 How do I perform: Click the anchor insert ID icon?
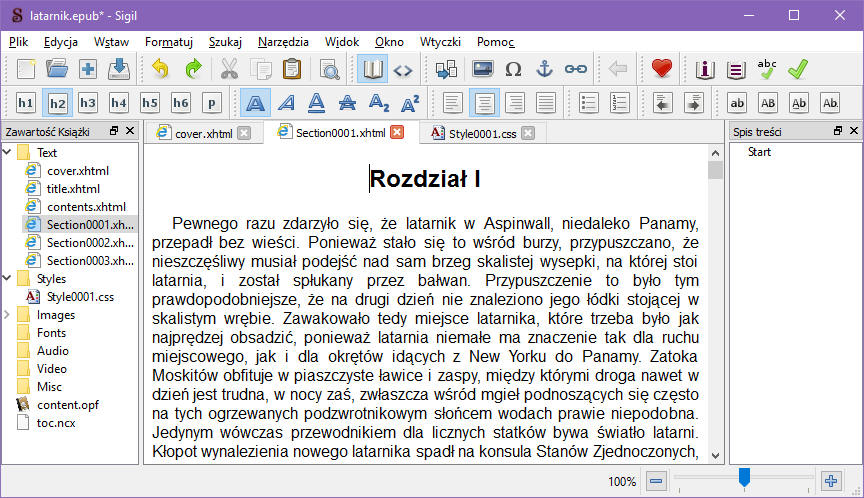click(x=544, y=69)
